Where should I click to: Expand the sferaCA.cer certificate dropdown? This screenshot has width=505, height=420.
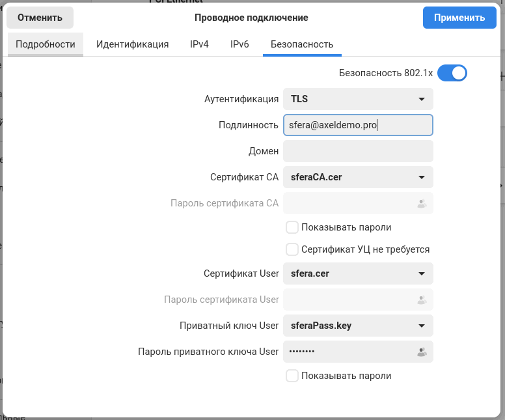(358, 177)
